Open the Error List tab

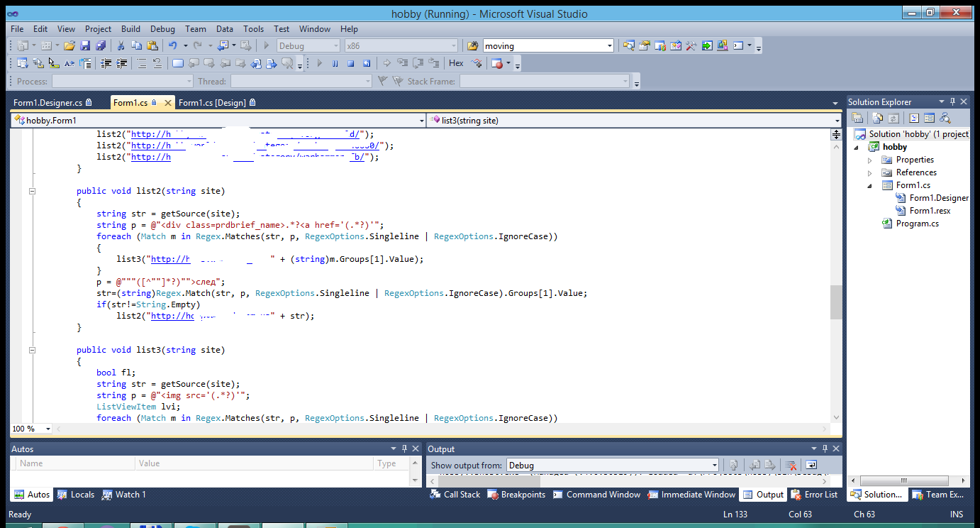[820, 495]
